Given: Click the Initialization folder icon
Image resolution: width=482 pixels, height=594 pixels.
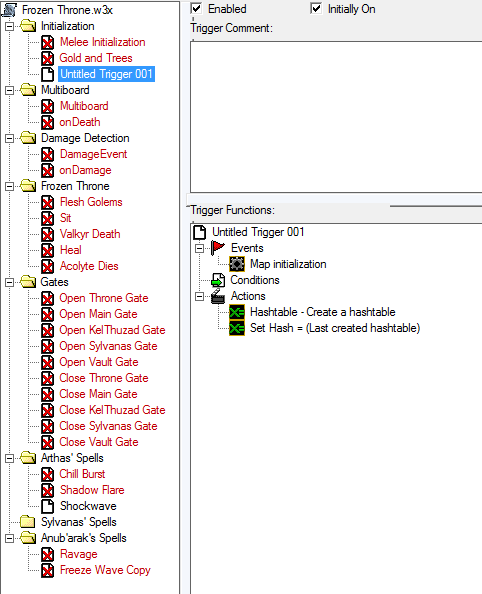Looking at the screenshot, I should (28, 26).
